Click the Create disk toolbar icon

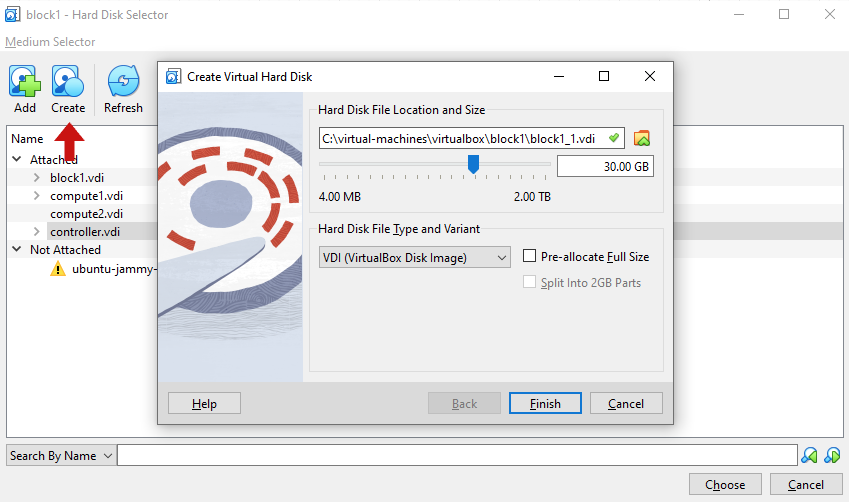pyautogui.click(x=68, y=82)
